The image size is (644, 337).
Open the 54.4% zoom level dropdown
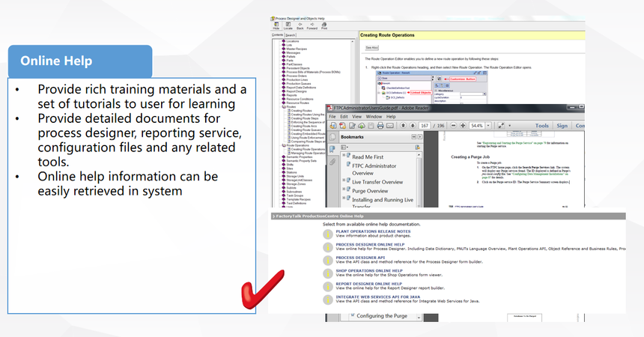(x=488, y=126)
